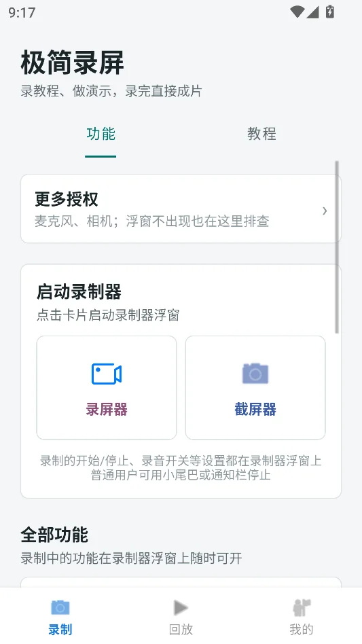Open the 我的 profile icon
The image size is (362, 644).
[302, 607]
